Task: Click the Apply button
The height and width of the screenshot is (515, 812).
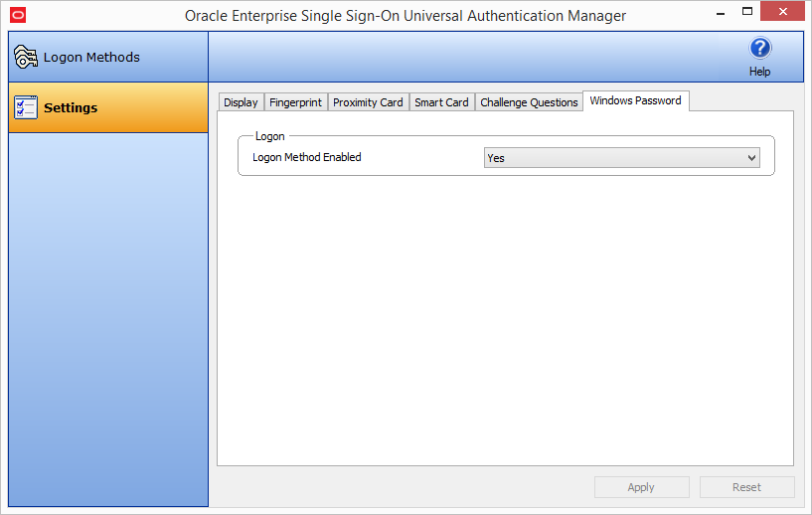Action: (642, 487)
